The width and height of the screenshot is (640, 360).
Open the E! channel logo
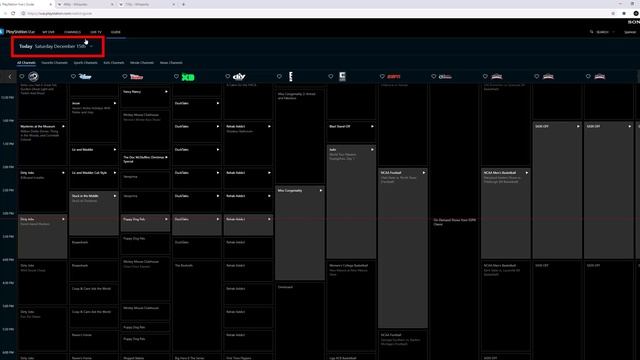291,76
